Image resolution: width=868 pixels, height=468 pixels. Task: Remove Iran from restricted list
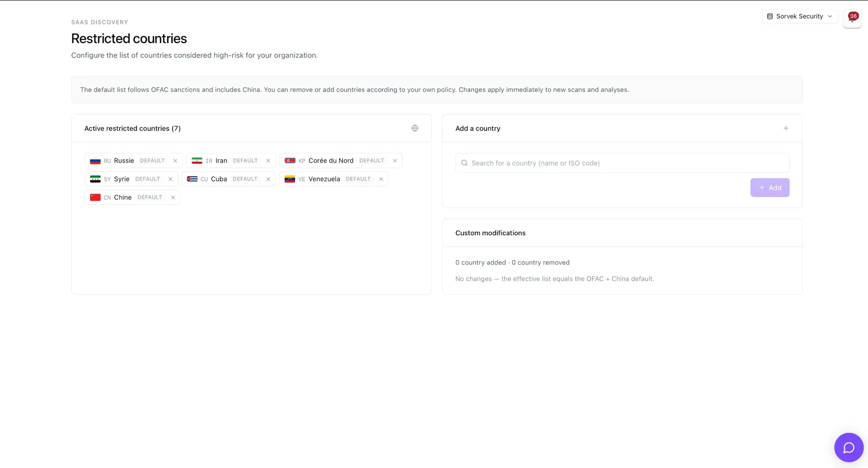(x=268, y=161)
